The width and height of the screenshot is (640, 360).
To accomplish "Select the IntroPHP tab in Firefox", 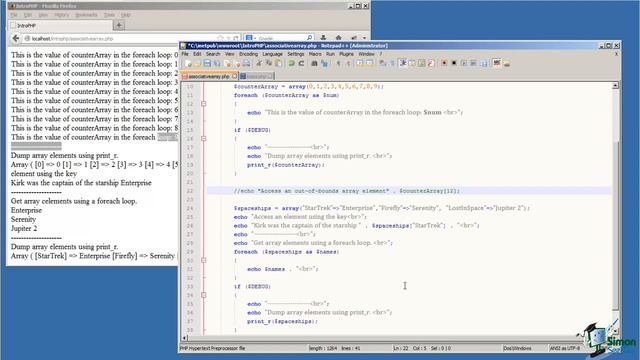I will [60, 25].
